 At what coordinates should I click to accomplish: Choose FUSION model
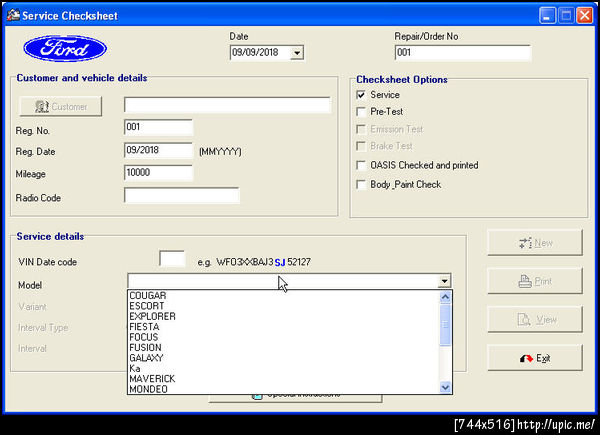[x=284, y=347]
